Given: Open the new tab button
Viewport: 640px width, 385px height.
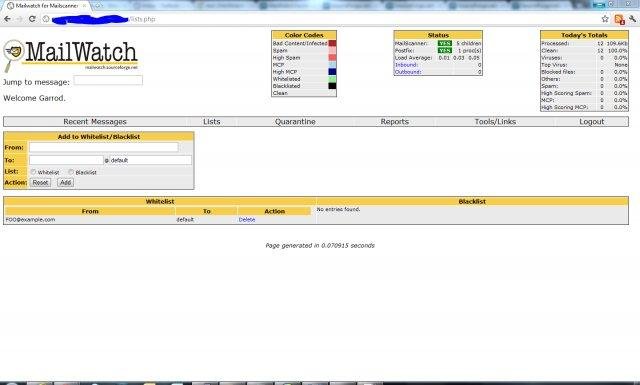Looking at the screenshot, I should [x=98, y=6].
